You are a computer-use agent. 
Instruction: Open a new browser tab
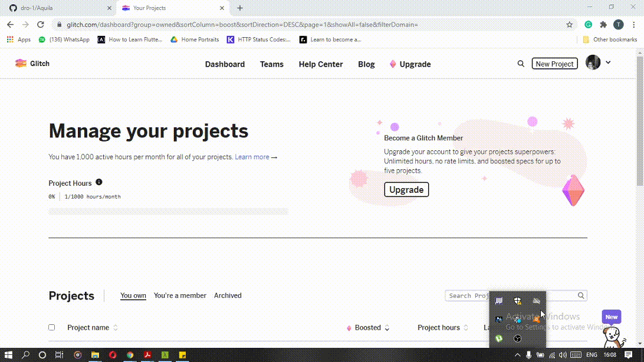[x=240, y=8]
